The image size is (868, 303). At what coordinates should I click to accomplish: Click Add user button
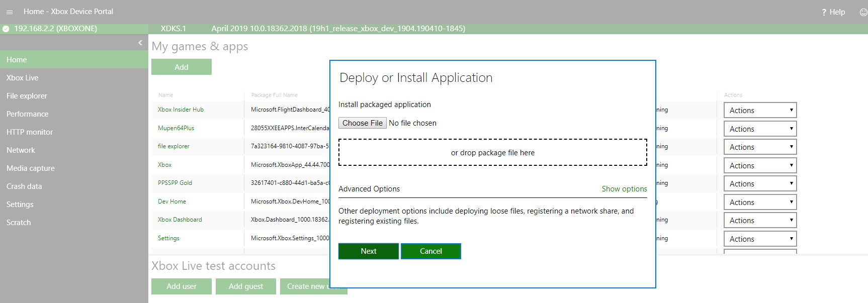point(182,286)
